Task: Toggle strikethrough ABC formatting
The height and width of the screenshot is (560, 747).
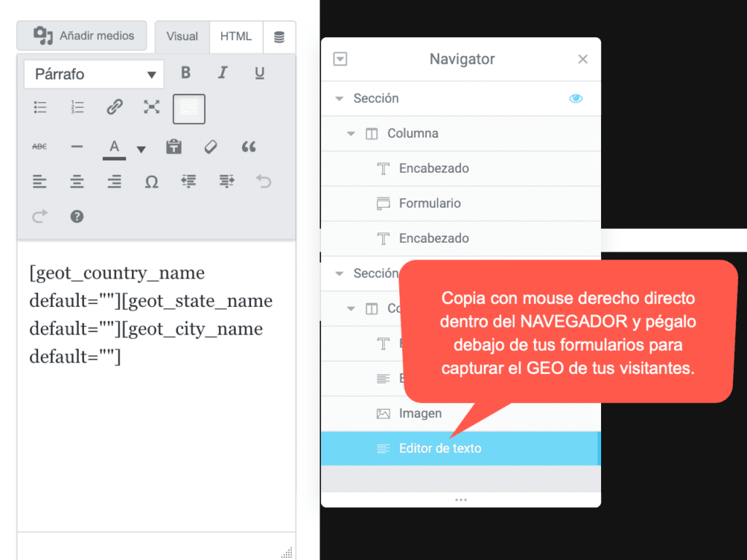Action: [x=39, y=147]
